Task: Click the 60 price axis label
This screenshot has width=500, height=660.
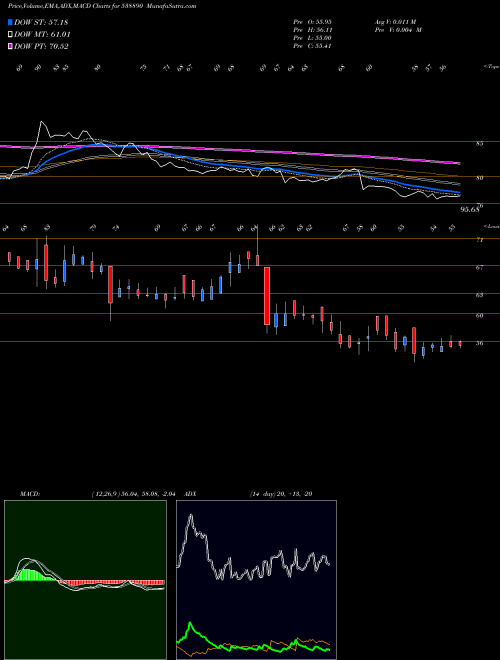Action: coord(479,315)
